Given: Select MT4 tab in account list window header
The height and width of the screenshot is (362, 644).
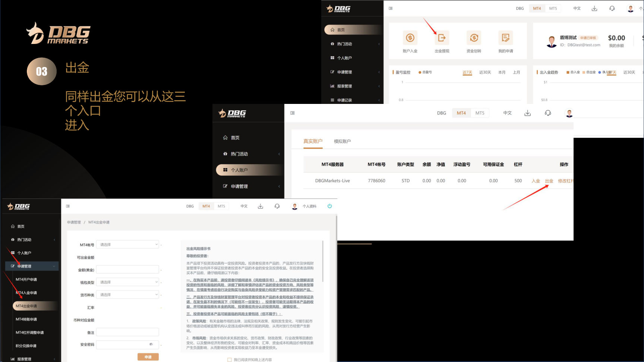Looking at the screenshot, I should click(461, 113).
